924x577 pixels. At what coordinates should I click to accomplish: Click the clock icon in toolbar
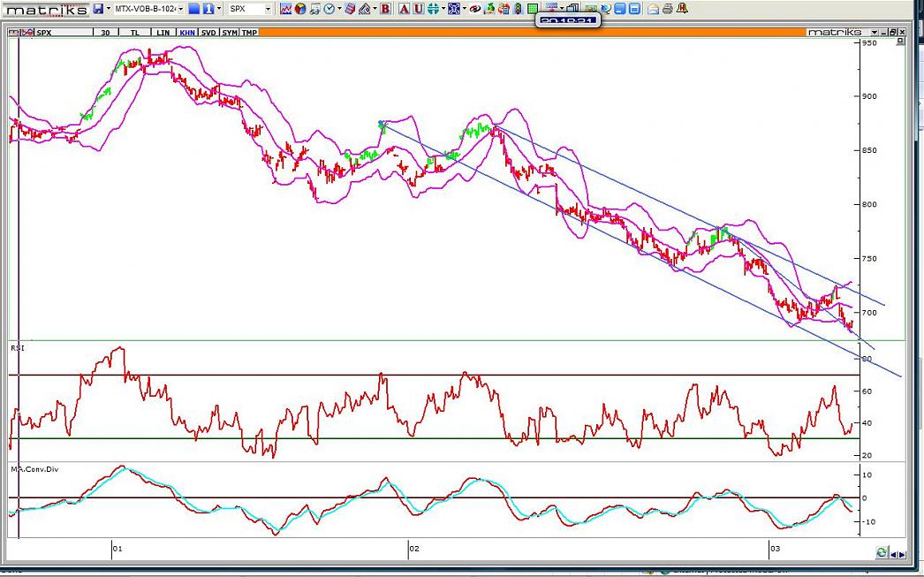click(x=329, y=9)
